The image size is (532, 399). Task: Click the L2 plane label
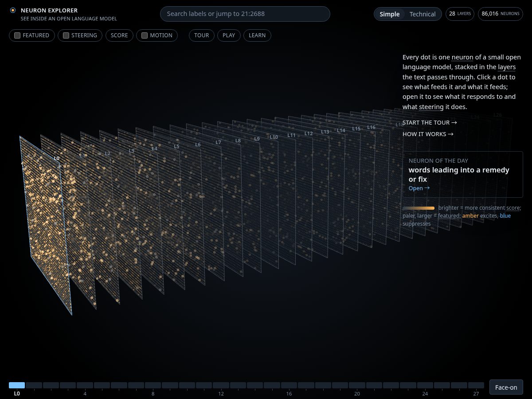point(107,153)
